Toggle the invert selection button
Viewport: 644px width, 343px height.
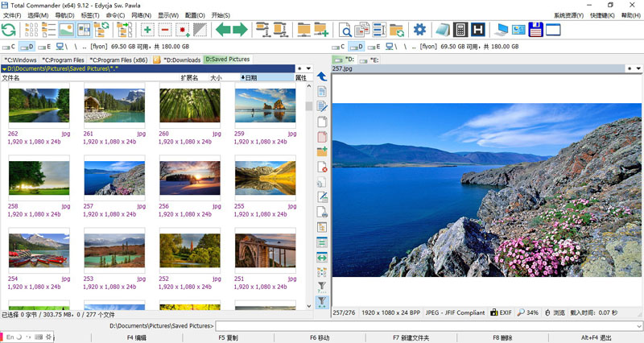coord(200,30)
